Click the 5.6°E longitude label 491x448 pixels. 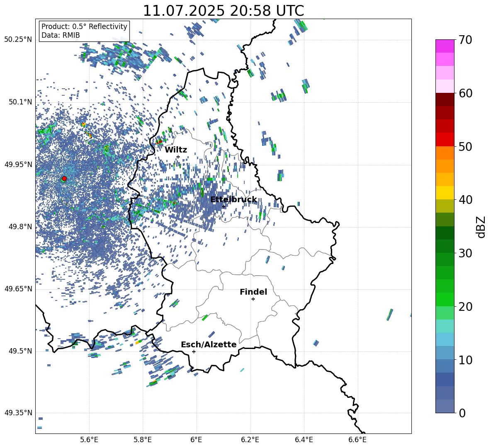point(89,440)
